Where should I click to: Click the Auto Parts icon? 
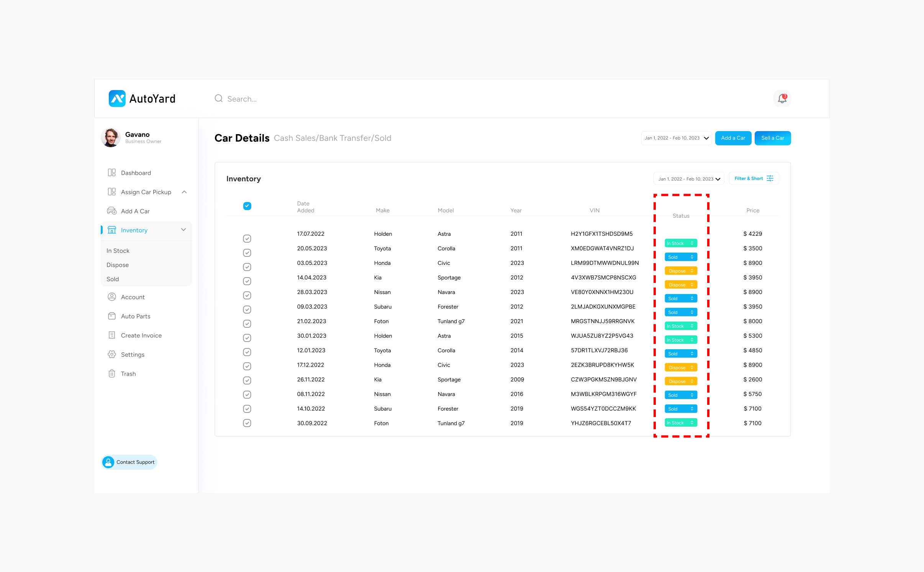(111, 316)
